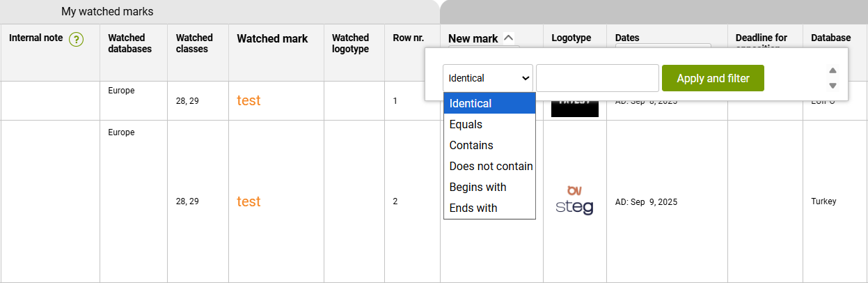The width and height of the screenshot is (868, 283).
Task: Click the filter text input field
Action: (597, 78)
